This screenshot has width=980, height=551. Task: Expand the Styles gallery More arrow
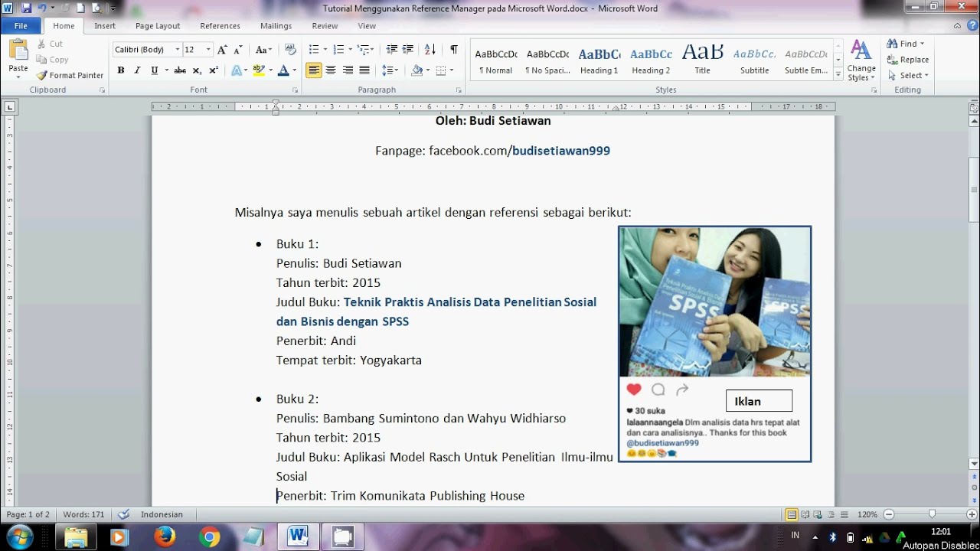pos(838,75)
